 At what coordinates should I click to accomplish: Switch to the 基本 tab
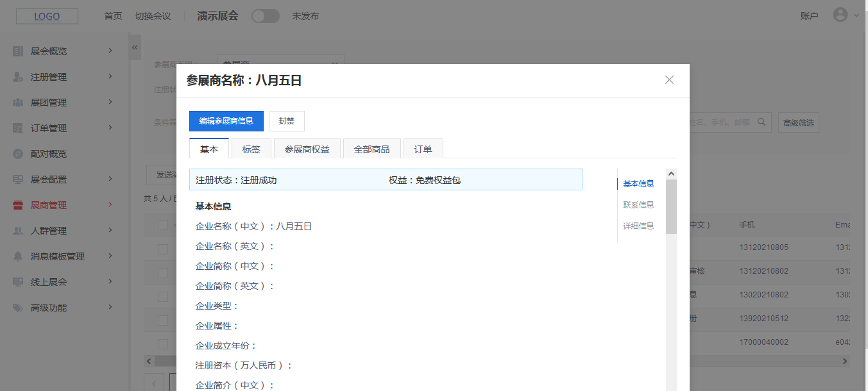click(x=209, y=149)
